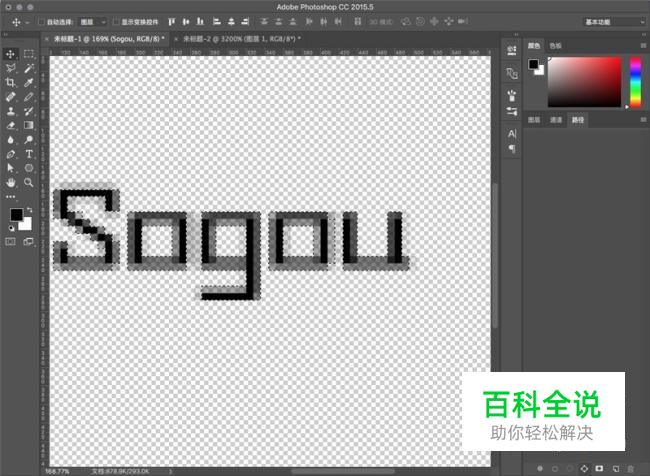Image resolution: width=650 pixels, height=476 pixels.
Task: Select the Dodge tool
Action: [29, 139]
